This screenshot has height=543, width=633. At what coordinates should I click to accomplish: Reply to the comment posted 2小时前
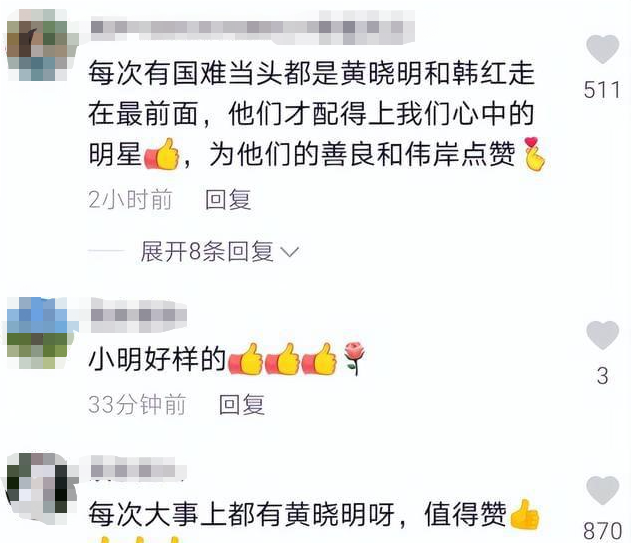tap(228, 199)
